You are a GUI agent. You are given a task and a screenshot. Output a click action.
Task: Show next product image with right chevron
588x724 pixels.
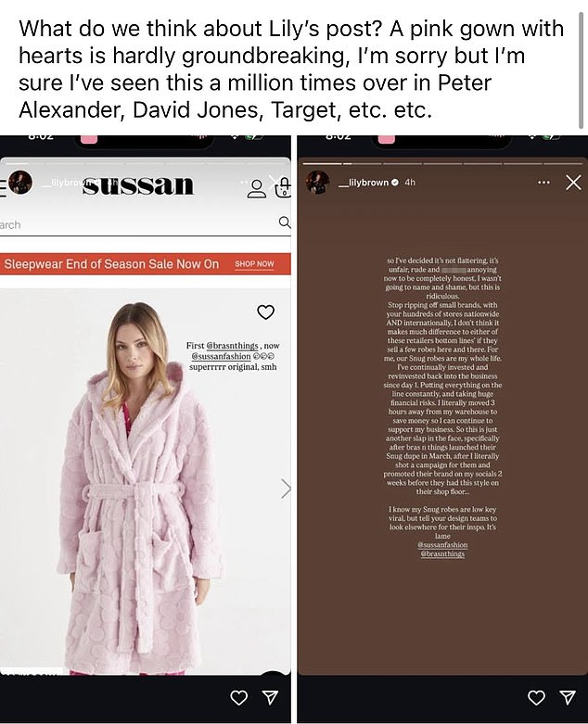coord(286,489)
